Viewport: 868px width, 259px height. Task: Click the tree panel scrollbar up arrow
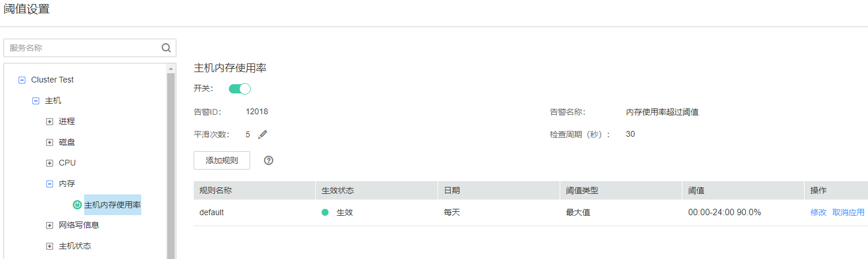(x=171, y=69)
